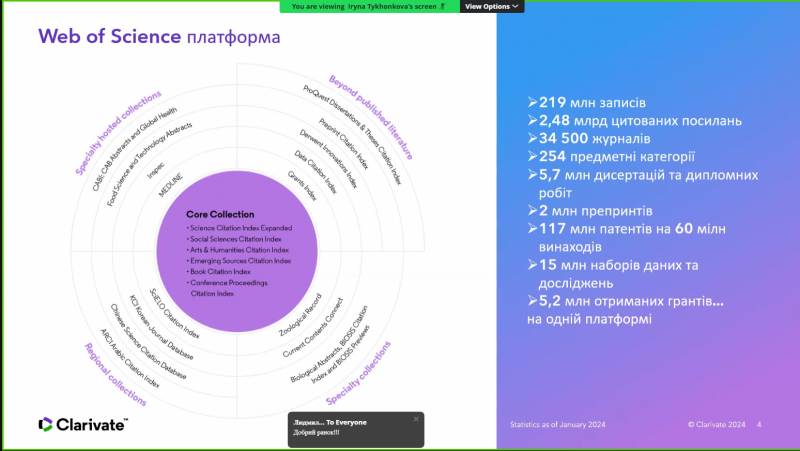Click the Web of Science платформа title
Image resolution: width=800 pixels, height=451 pixels.
tap(159, 36)
